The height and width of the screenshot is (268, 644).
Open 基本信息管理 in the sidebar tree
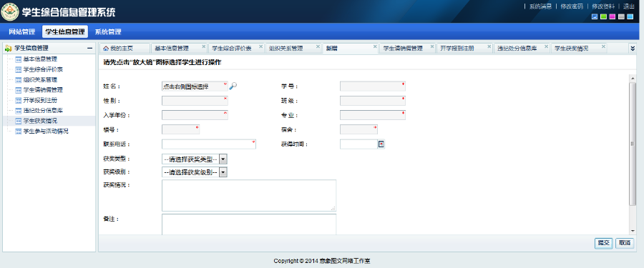pyautogui.click(x=40, y=59)
